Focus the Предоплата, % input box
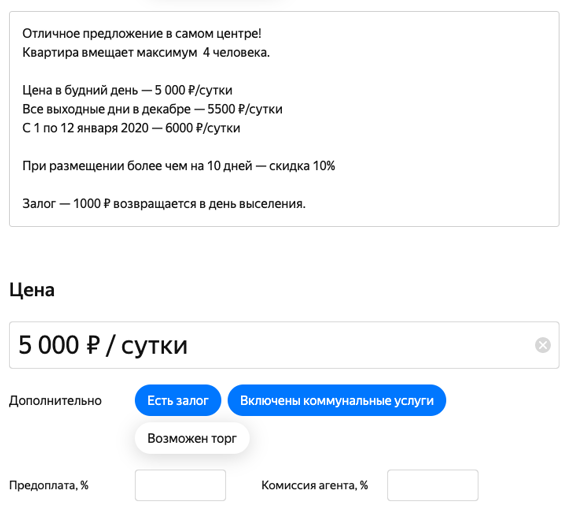 point(180,485)
